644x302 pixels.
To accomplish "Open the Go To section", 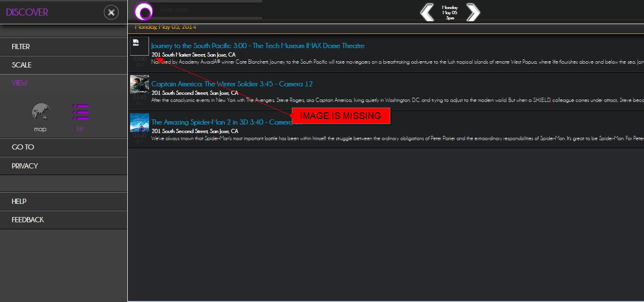I will 64,147.
